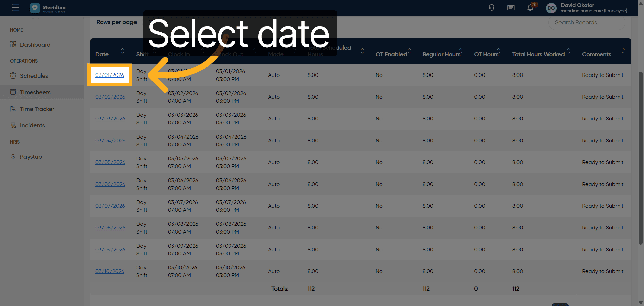Click the Search Records input field
This screenshot has height=306, width=644.
[x=586, y=23]
